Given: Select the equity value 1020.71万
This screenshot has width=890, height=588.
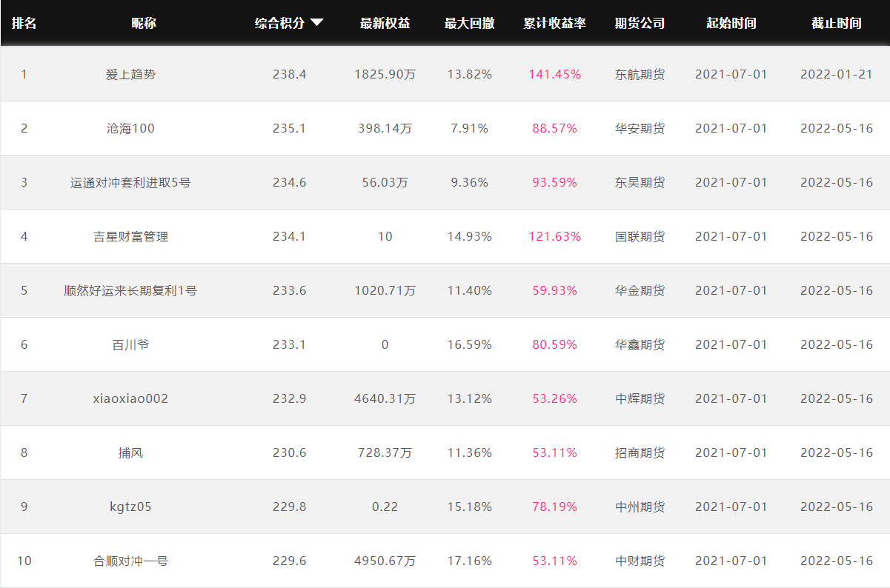Looking at the screenshot, I should 385,290.
